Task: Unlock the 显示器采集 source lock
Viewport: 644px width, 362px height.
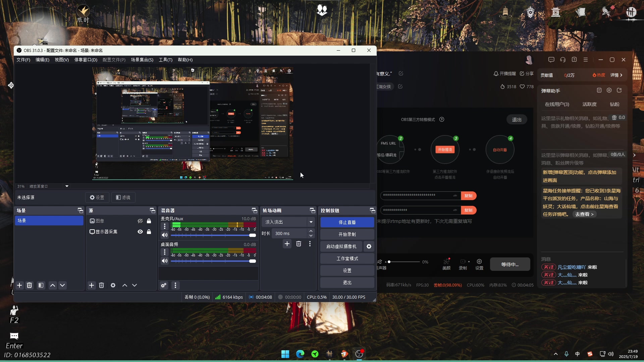Action: coord(149,232)
